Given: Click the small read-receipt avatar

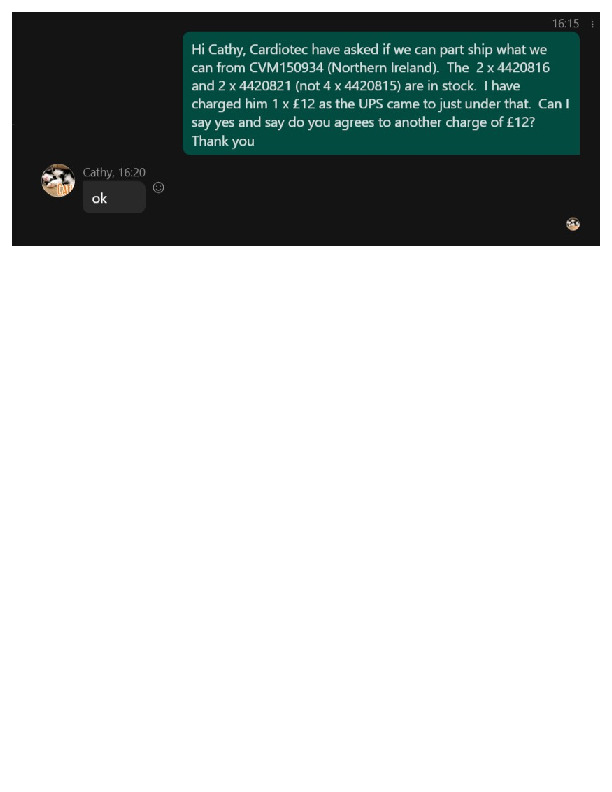Looking at the screenshot, I should [x=573, y=224].
